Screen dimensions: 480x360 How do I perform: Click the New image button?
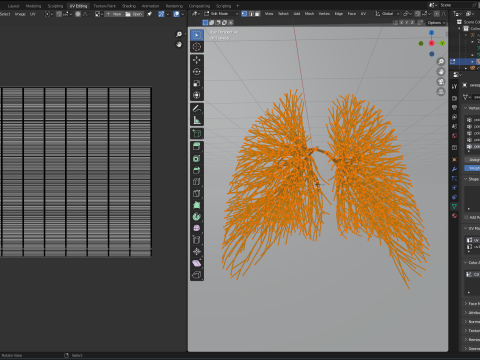114,14
